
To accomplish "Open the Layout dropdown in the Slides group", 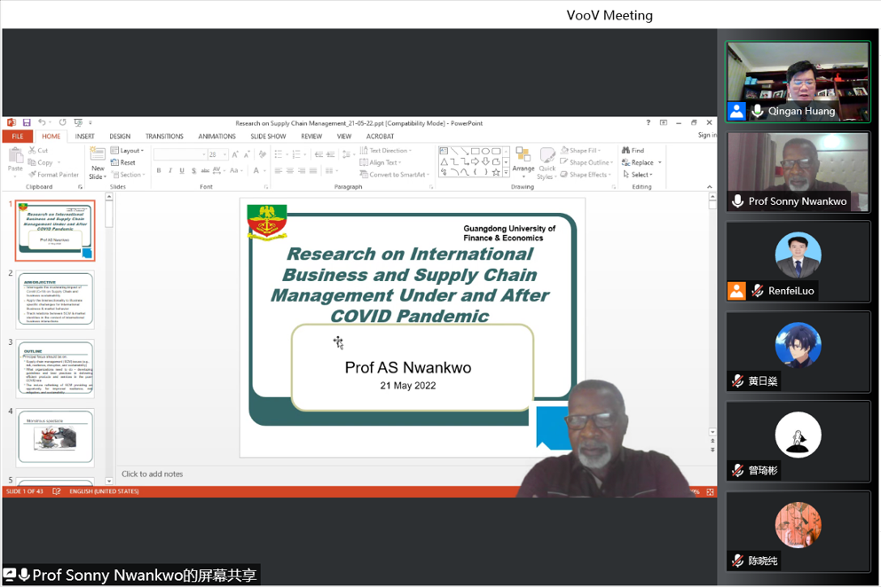I will 129,151.
